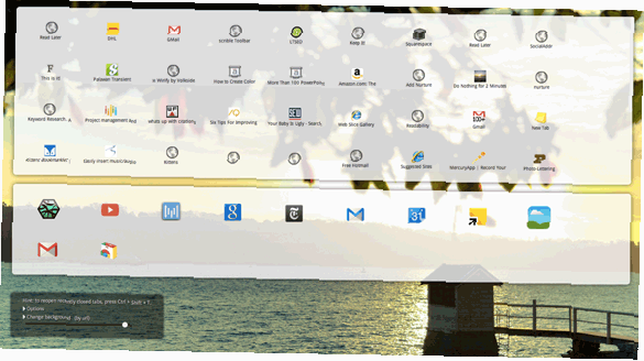The height and width of the screenshot is (361, 644).
Task: Open the LTSEO bookmark
Action: click(x=296, y=35)
